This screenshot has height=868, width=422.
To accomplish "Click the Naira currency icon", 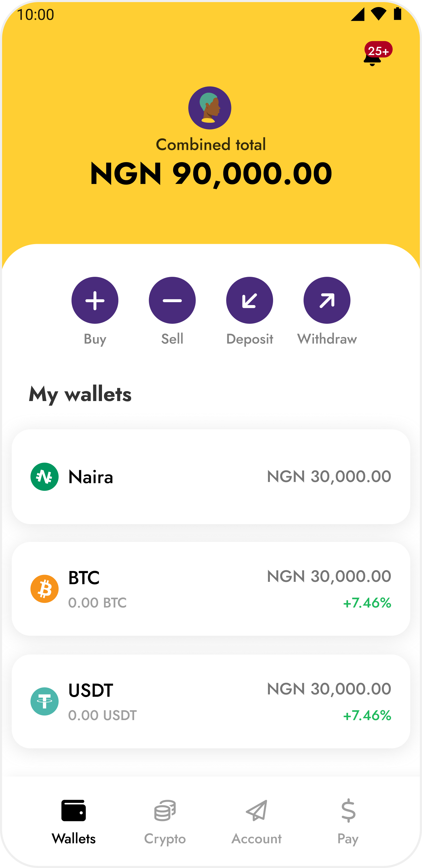I will [45, 477].
